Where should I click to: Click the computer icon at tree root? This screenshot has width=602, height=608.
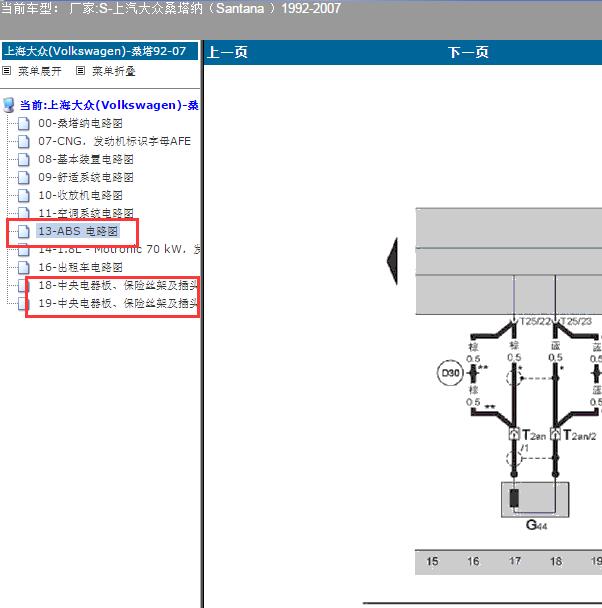click(x=9, y=105)
